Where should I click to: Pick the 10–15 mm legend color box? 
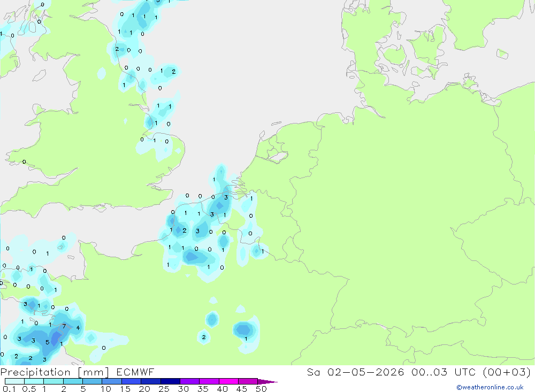112,381
